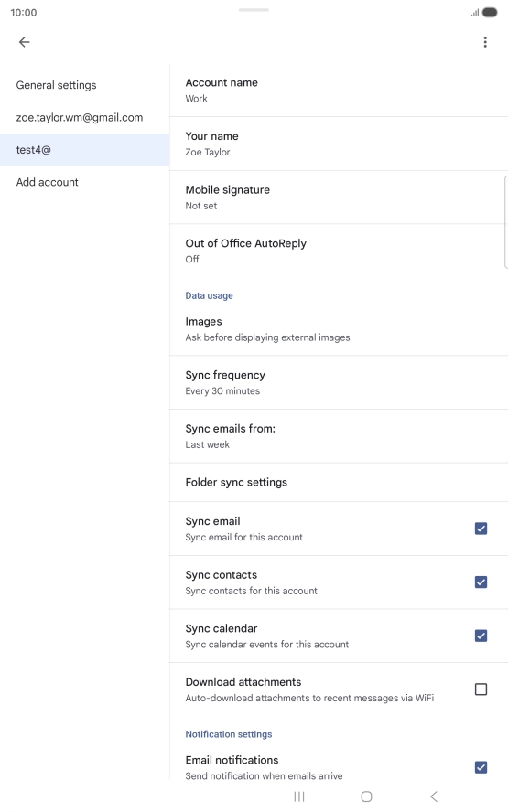This screenshot has height=812, width=508.
Task: Tap the signal strength icon
Action: pos(475,13)
